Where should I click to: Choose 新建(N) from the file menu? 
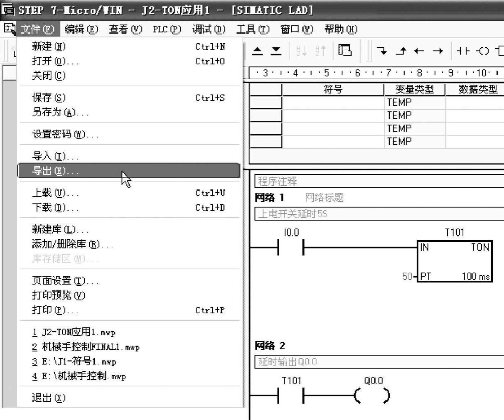[x=129, y=47]
